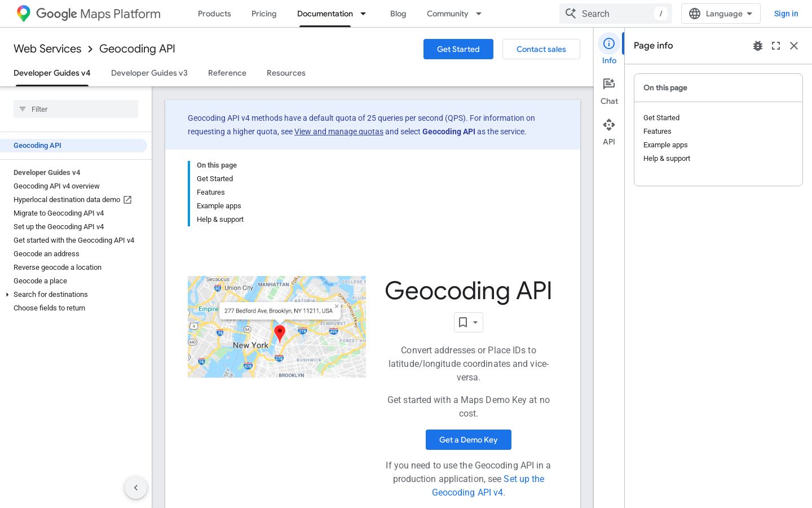Viewport: 812px width, 508px height.
Task: Jump to Help & support in article contents
Action: (220, 220)
